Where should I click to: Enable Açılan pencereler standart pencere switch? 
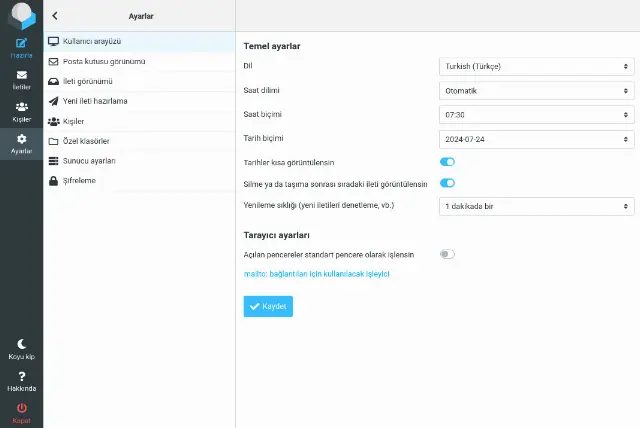(x=447, y=254)
